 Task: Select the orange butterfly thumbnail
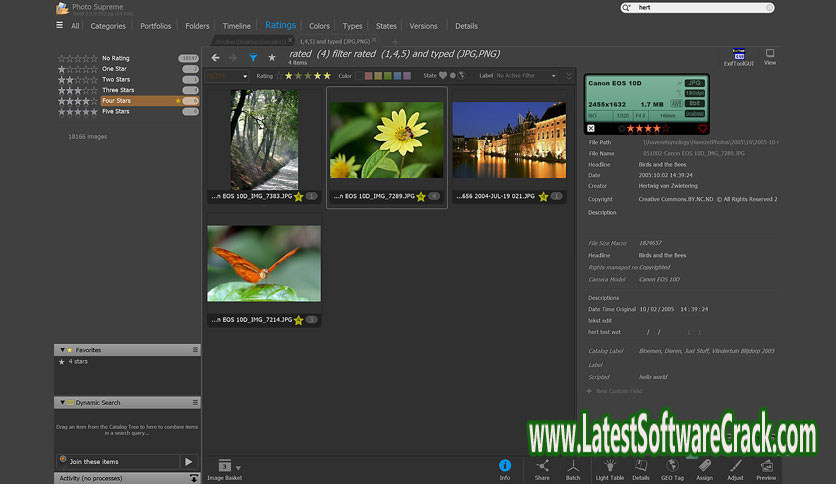[264, 264]
